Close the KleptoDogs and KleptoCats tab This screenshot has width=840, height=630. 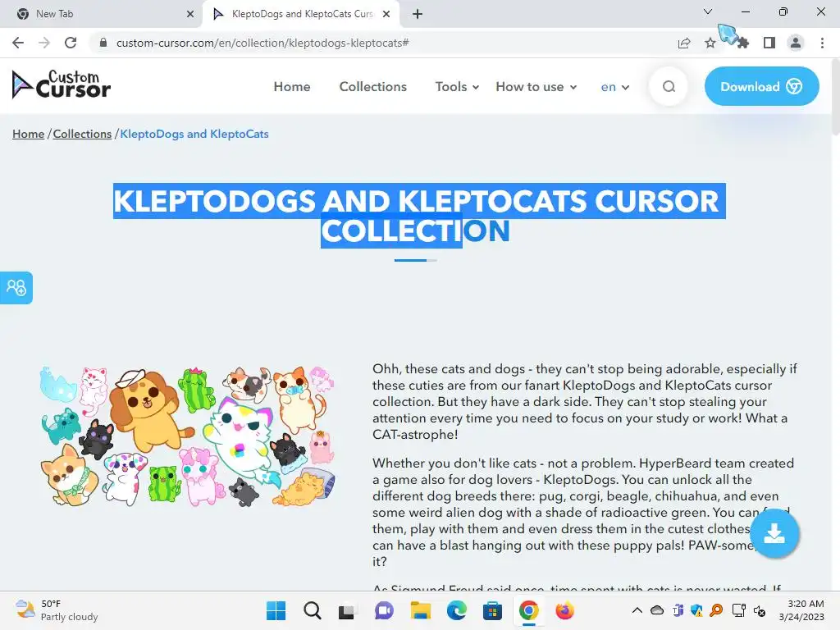click(386, 14)
